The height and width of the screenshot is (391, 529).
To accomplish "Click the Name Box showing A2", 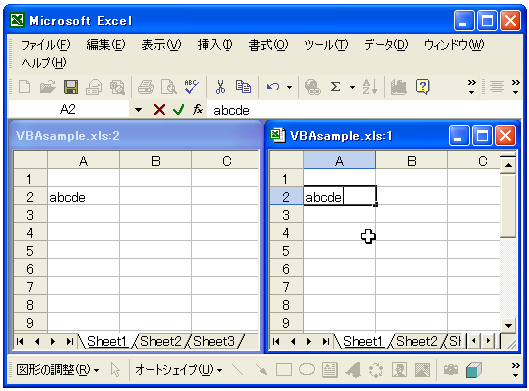I will click(x=68, y=110).
